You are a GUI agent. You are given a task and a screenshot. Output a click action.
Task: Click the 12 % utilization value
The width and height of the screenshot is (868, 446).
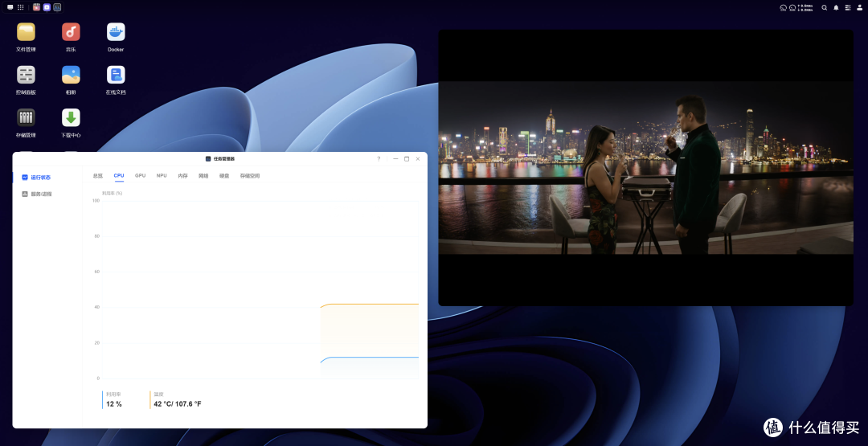114,404
